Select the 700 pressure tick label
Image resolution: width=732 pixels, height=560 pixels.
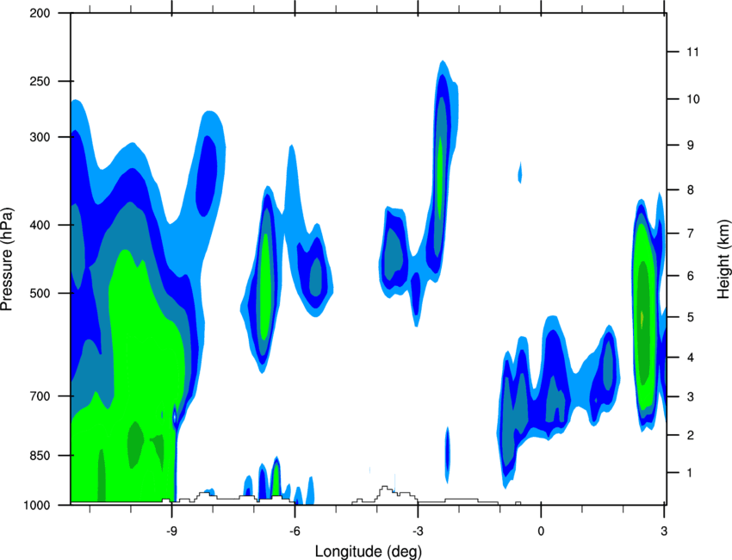coord(40,396)
